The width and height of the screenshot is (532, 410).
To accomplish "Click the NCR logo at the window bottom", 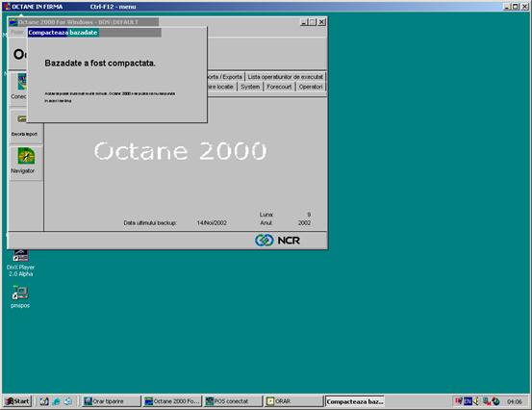I will 277,241.
